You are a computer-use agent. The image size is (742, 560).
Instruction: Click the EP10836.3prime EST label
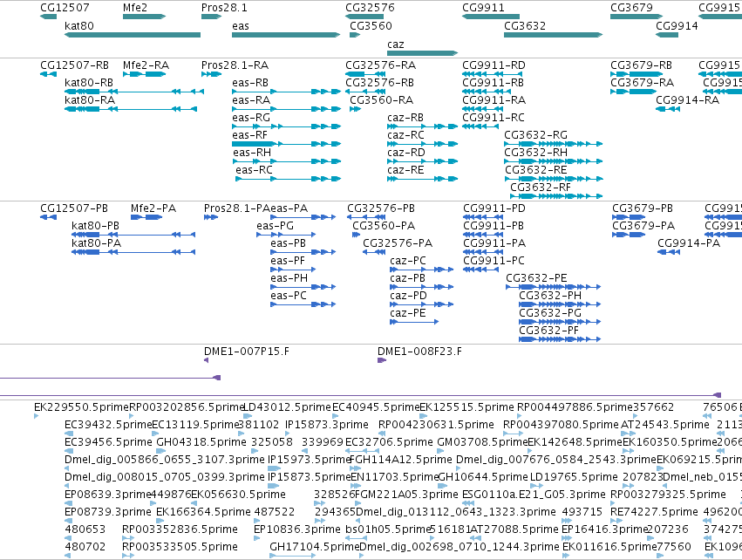tap(297, 529)
